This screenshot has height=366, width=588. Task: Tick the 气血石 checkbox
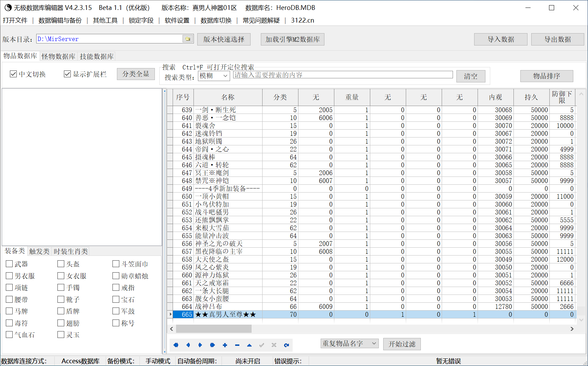click(x=9, y=335)
